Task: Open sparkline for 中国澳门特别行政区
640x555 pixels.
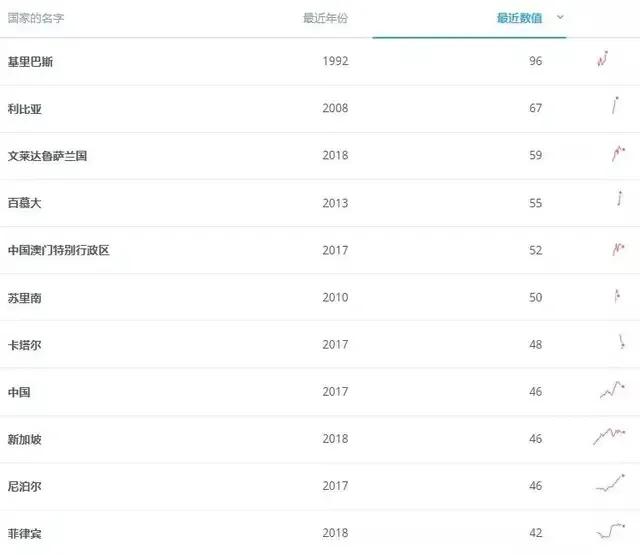Action: (618, 248)
